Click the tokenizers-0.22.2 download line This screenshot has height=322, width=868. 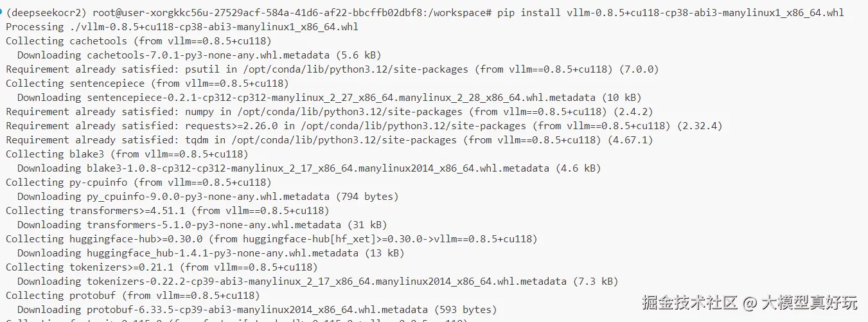tap(317, 282)
